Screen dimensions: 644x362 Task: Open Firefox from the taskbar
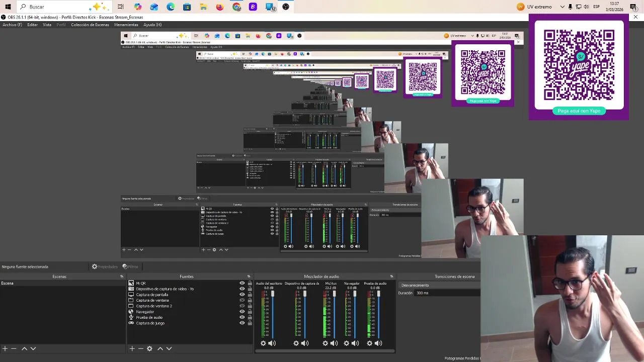point(220,7)
